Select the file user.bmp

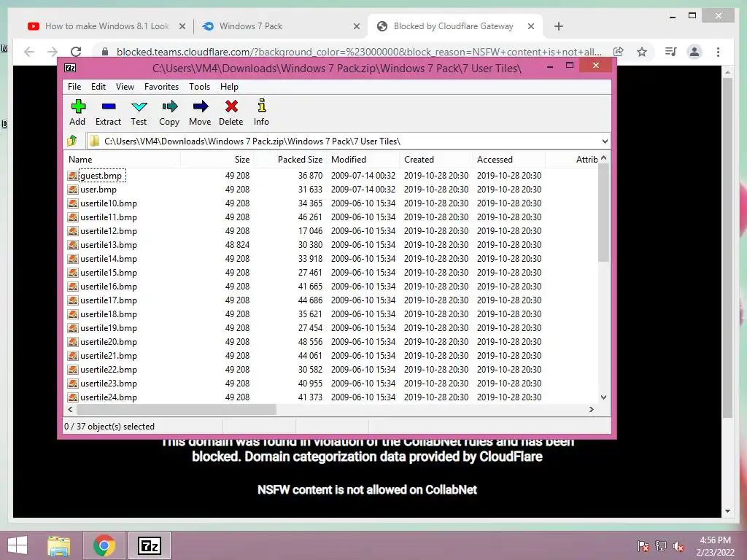pos(98,190)
